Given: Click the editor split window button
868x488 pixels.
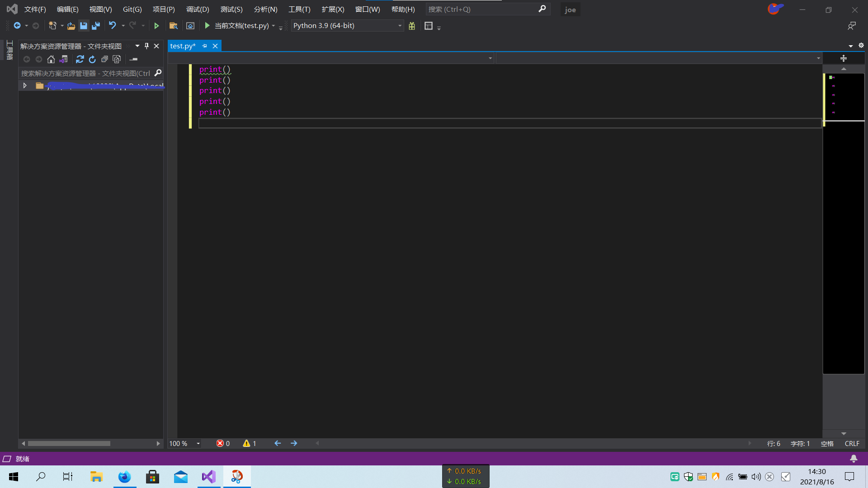Looking at the screenshot, I should tap(844, 58).
